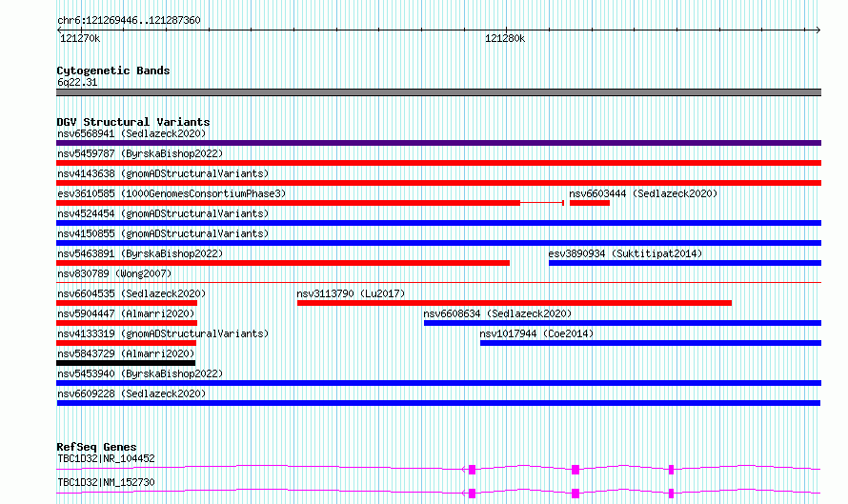Image resolution: width=848 pixels, height=504 pixels.
Task: Select the red nsv4143638 variant bar
Action: pos(438,183)
